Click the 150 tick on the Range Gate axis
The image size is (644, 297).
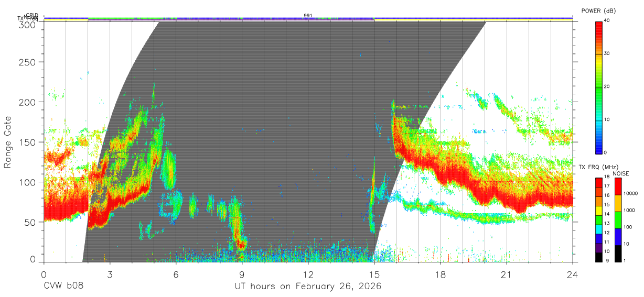coord(28,142)
